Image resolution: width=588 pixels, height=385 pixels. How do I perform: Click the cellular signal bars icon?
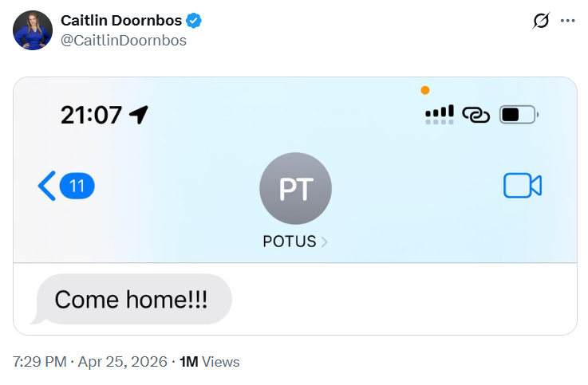click(440, 114)
